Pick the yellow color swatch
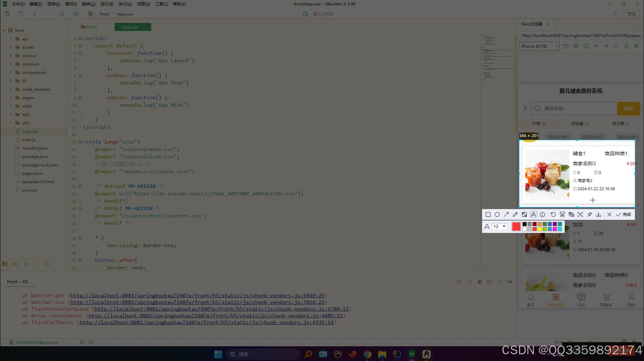The height and width of the screenshot is (361, 644). click(x=539, y=229)
